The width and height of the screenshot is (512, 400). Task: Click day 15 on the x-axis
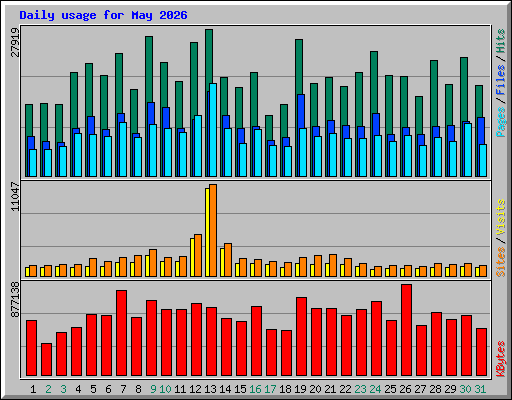tap(240, 389)
